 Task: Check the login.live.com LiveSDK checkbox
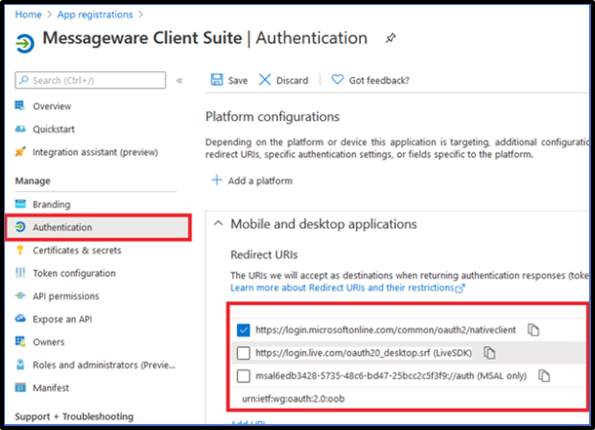pos(243,353)
